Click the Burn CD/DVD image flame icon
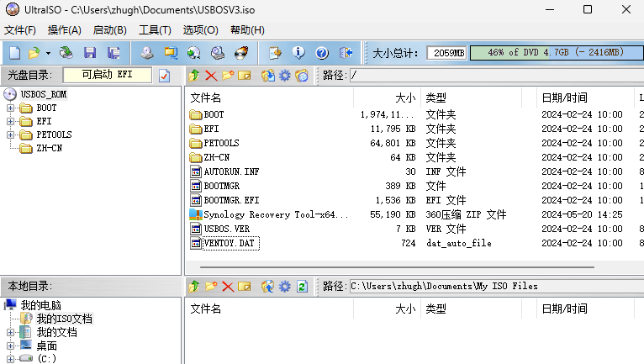Image resolution: width=644 pixels, height=364 pixels. coord(241,53)
